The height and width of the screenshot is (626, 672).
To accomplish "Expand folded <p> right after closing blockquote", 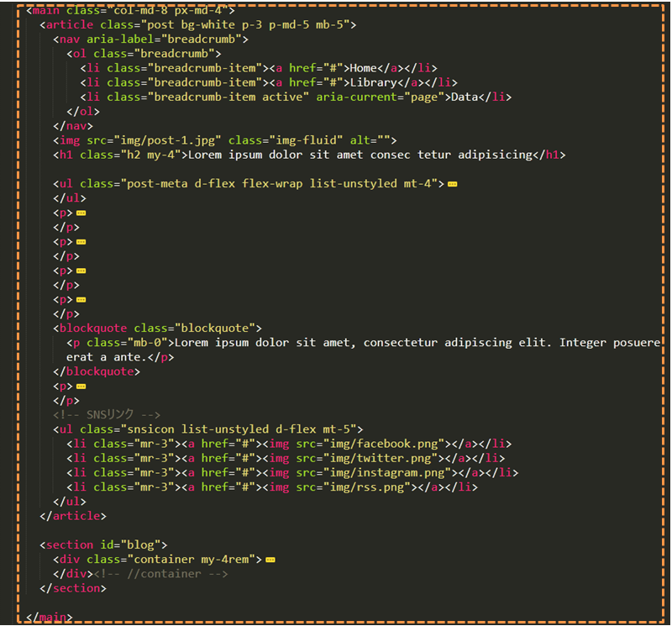I will [81, 387].
